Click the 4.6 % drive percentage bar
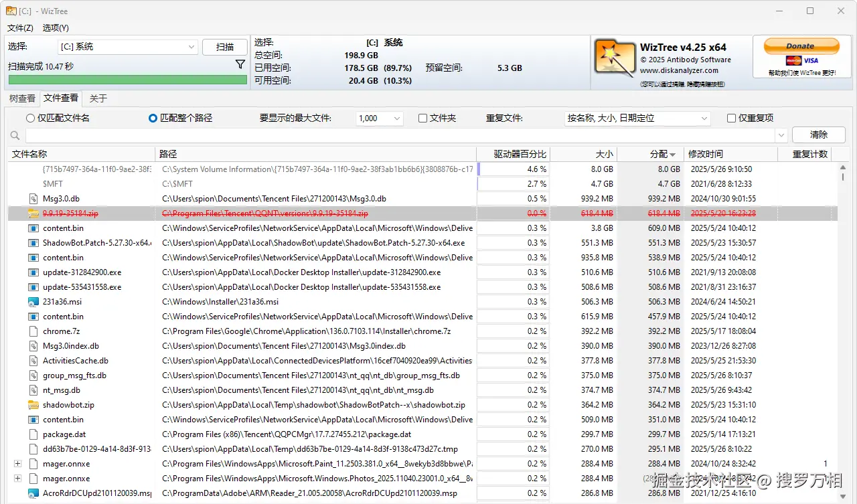 [x=513, y=169]
